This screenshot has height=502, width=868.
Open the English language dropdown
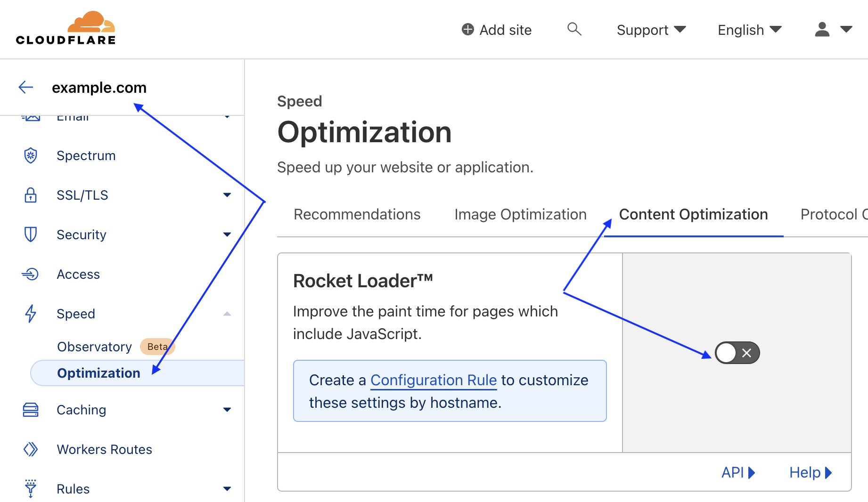749,29
